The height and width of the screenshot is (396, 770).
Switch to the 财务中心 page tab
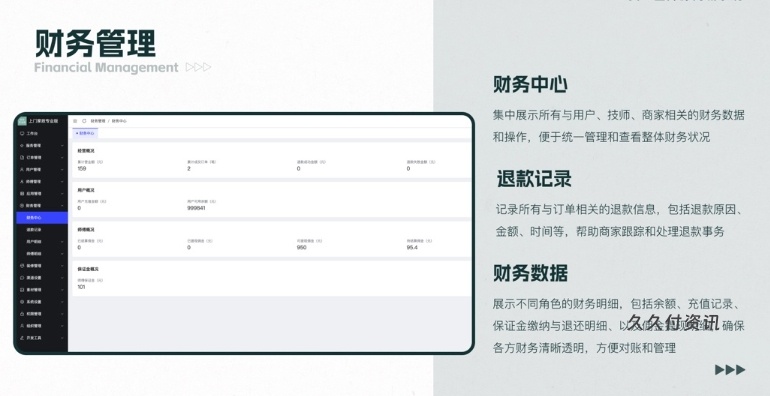[x=85, y=133]
